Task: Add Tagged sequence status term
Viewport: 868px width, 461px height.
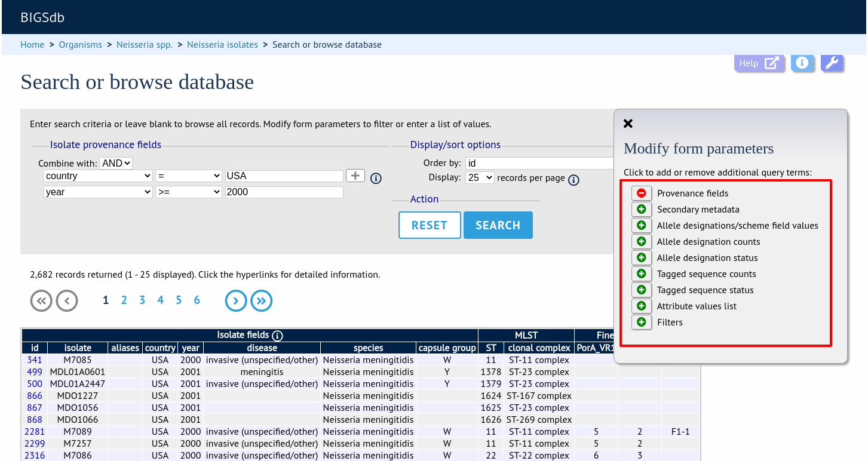Action: (x=642, y=290)
